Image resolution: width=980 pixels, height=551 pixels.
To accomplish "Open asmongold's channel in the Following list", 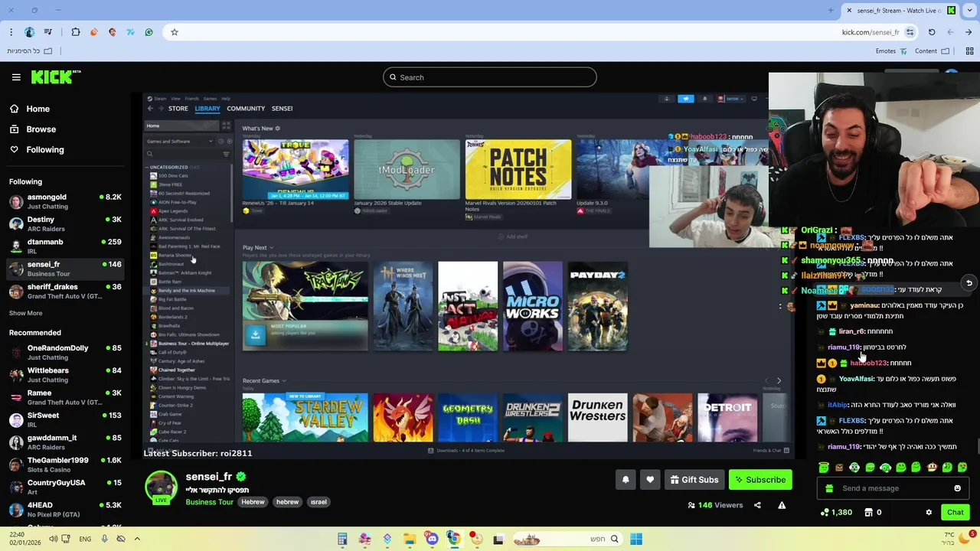I will click(64, 202).
